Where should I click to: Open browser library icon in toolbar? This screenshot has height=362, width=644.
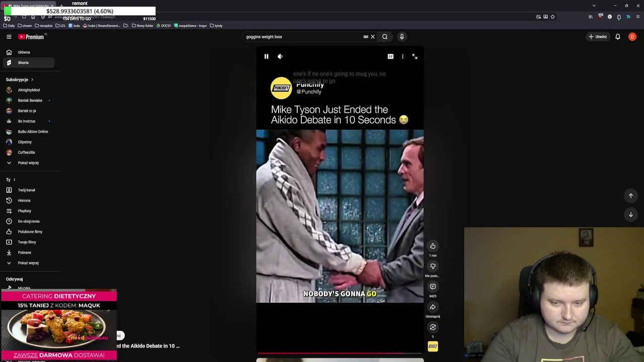591,17
